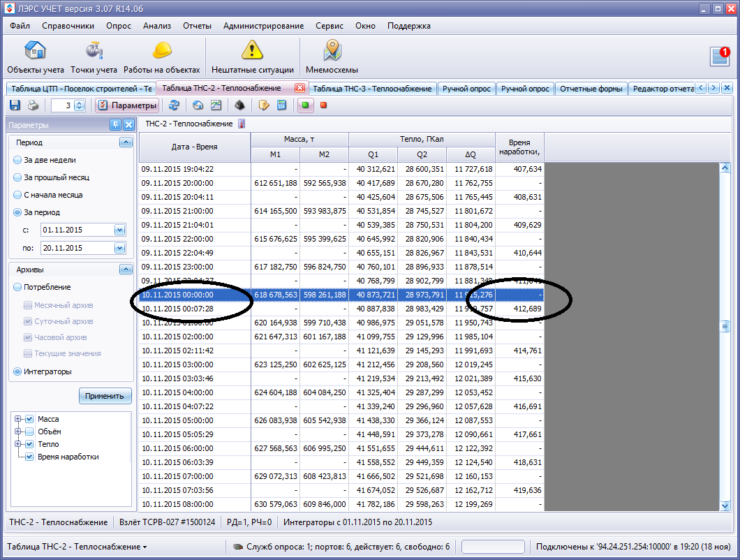Expand Объём tree node
Image resolution: width=740 pixels, height=560 pixels.
(x=18, y=432)
